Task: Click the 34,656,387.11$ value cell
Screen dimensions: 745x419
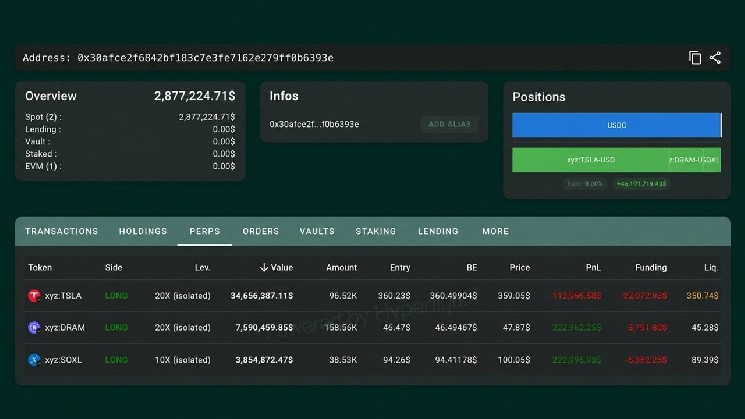Action: click(262, 295)
